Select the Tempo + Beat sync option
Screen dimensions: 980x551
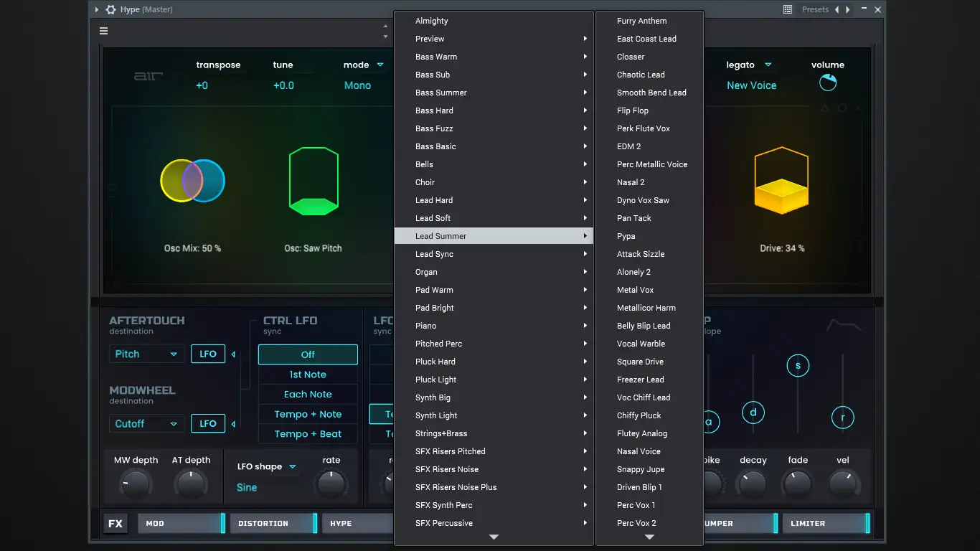308,434
